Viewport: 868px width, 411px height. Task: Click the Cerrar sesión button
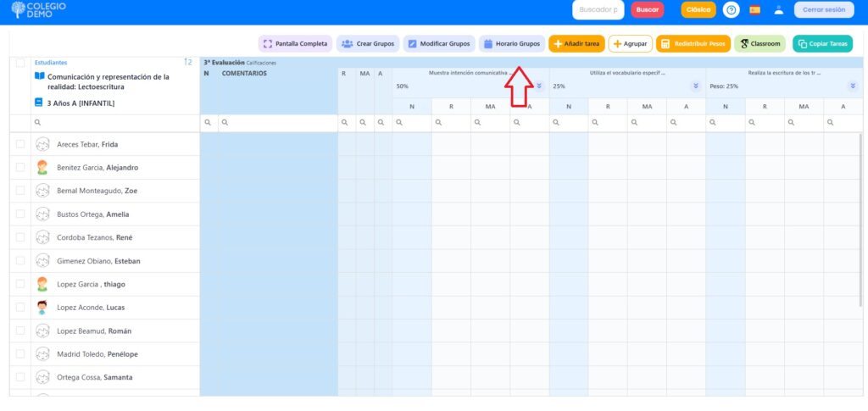[823, 10]
